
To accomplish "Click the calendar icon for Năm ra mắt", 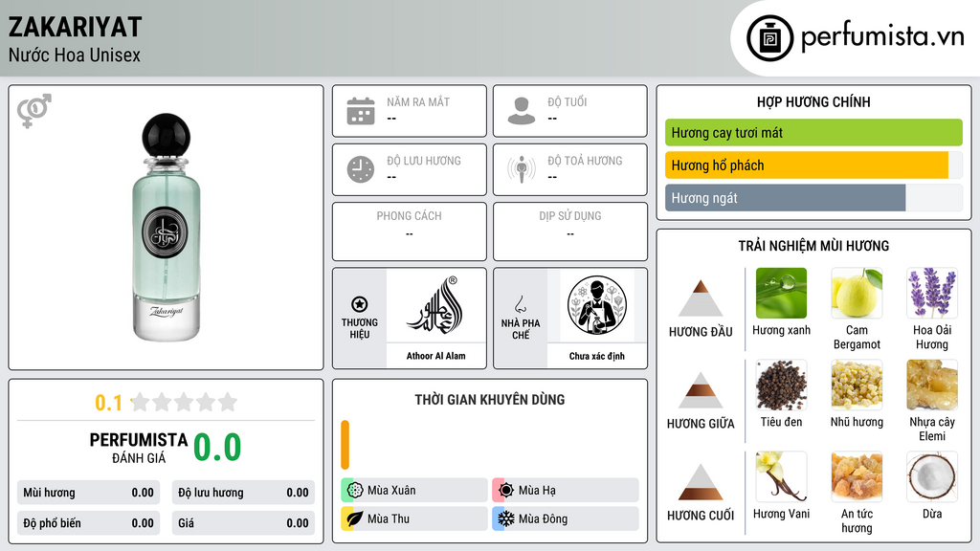I will click(361, 111).
